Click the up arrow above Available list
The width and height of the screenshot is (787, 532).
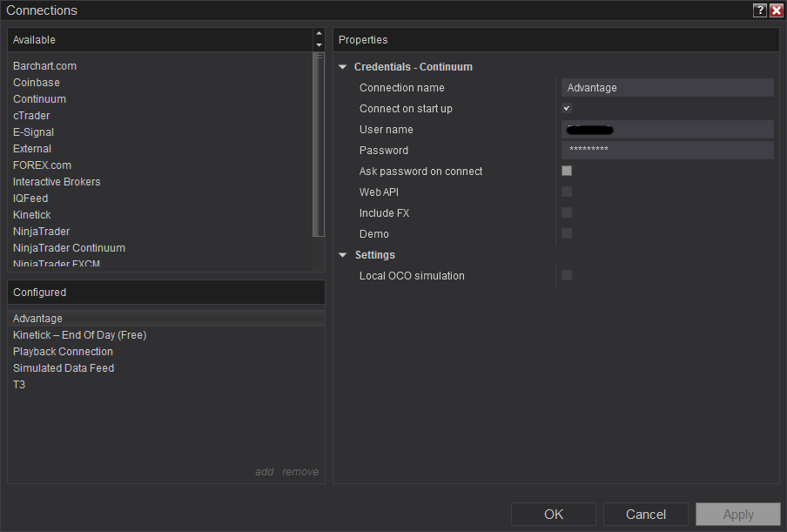click(x=319, y=34)
